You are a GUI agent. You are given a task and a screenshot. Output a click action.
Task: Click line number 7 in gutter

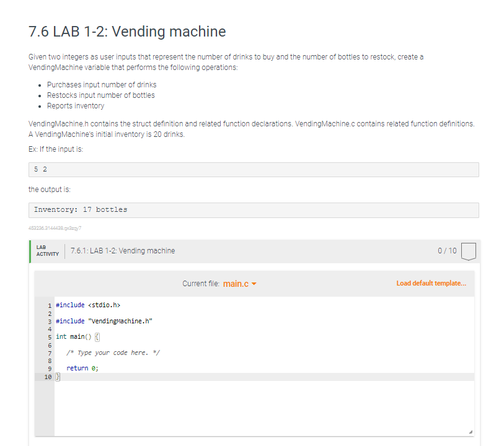pyautogui.click(x=50, y=353)
